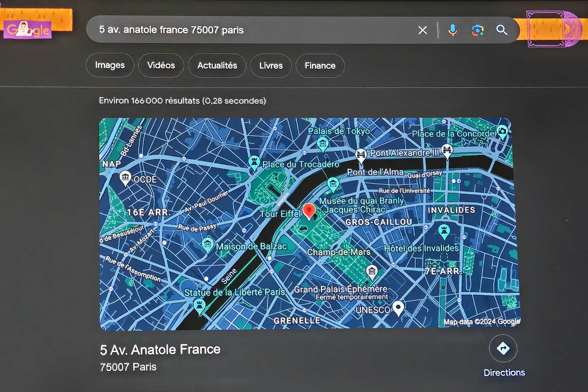Screen dimensions: 588x392
Task: Select the Maison de Balzac museum marker
Action: (x=207, y=245)
